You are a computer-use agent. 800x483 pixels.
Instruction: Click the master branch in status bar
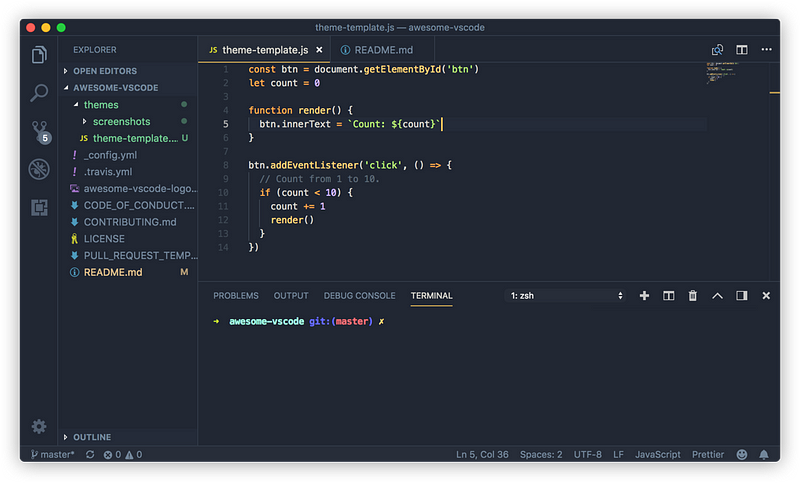click(x=53, y=454)
